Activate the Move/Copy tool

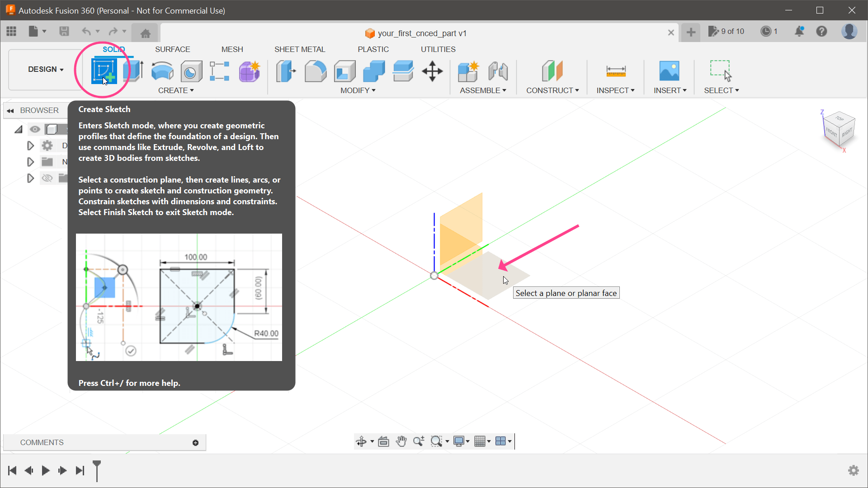point(433,71)
